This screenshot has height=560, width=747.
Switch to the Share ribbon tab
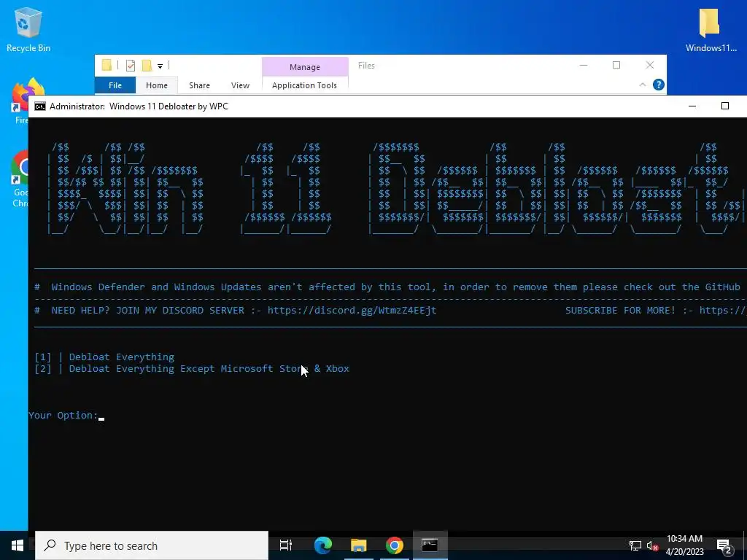[x=199, y=85]
